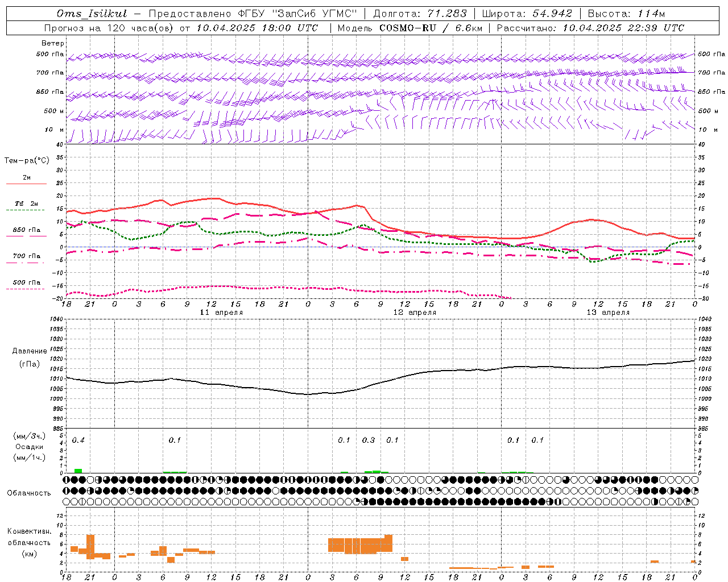728x582 pixels.
Task: Click the 12 апреля date label
Action: 415,313
